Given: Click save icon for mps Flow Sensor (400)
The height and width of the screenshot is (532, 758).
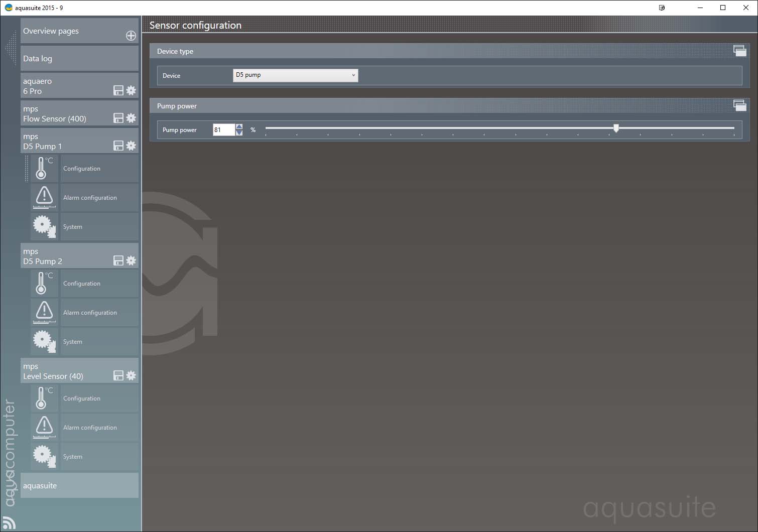Looking at the screenshot, I should coord(118,118).
